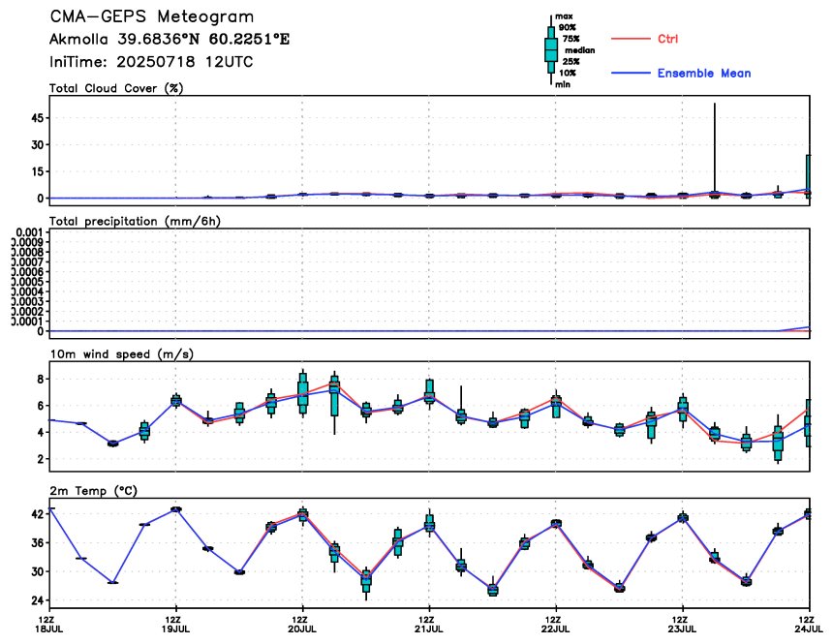Click the 2m Temp (°C) panel title
Image resolution: width=833 pixels, height=644 pixels.
point(94,491)
